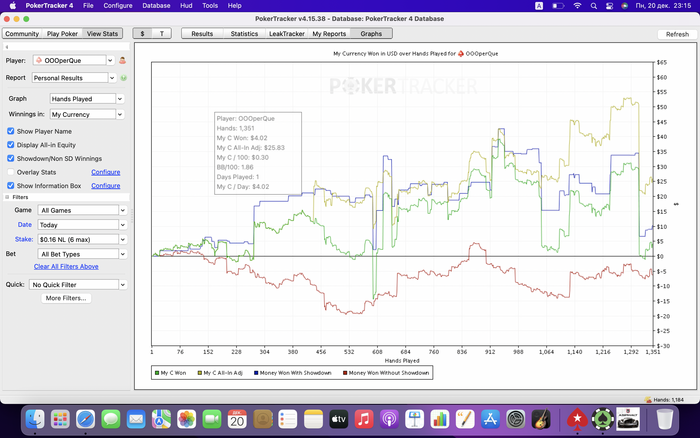Switch to the $ cash games toggle

pos(142,33)
